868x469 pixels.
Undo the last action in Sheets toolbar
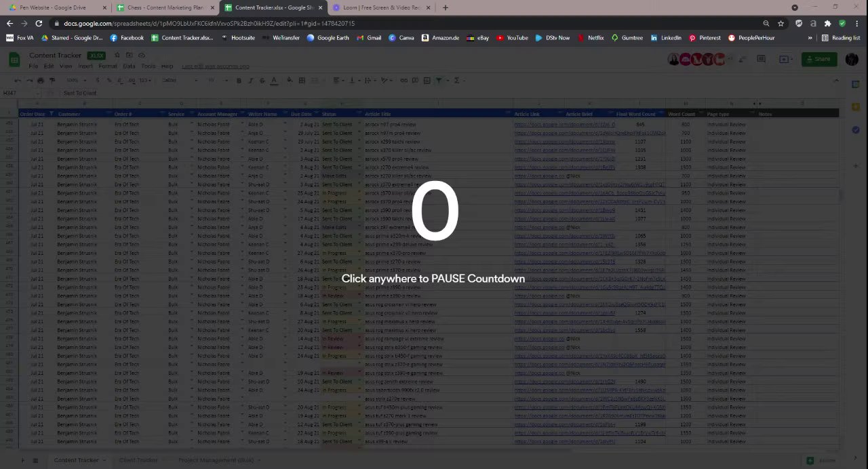pos(18,80)
